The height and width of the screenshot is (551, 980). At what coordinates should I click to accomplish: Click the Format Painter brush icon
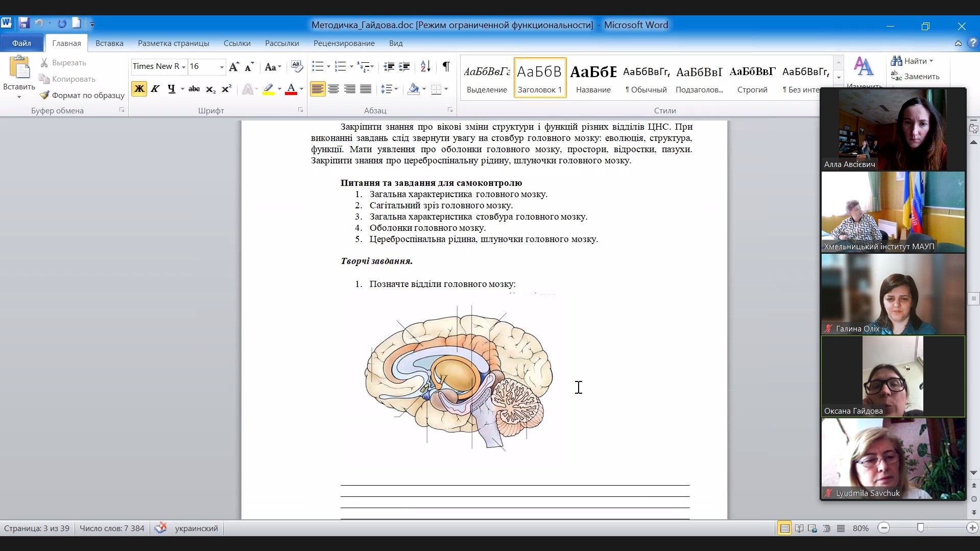pos(45,95)
